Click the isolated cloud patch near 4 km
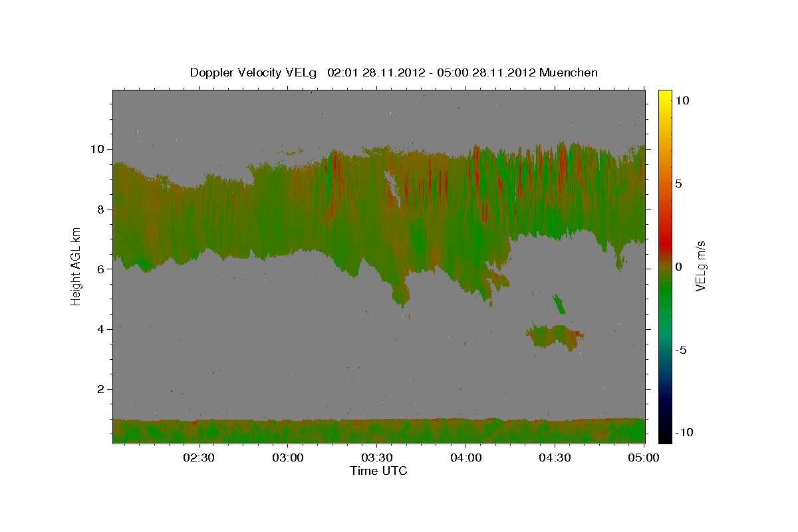Screen dimensions: 798x532 [556, 337]
